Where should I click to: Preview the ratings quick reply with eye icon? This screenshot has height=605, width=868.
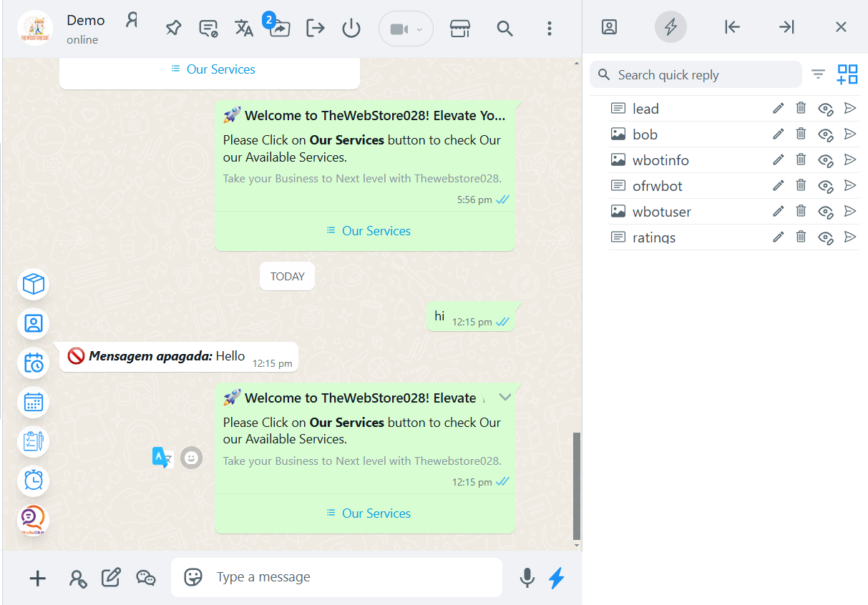(826, 237)
